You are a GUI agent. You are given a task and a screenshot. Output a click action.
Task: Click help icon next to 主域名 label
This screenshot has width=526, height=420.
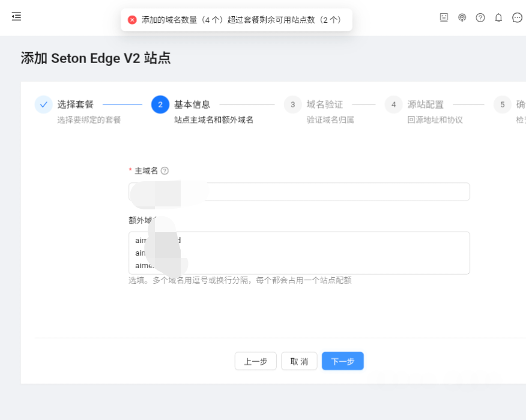pyautogui.click(x=165, y=171)
